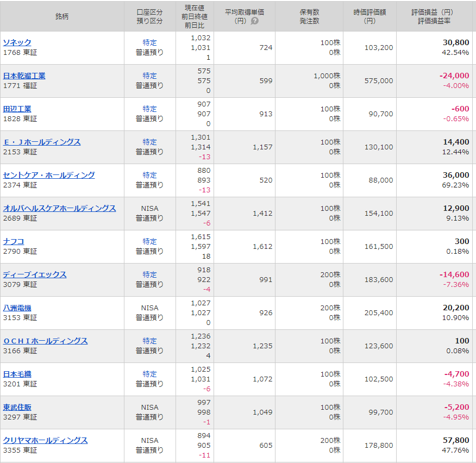Click the 1,000株 holding for 日本乾溜工業
476x463 pixels.
coord(327,76)
